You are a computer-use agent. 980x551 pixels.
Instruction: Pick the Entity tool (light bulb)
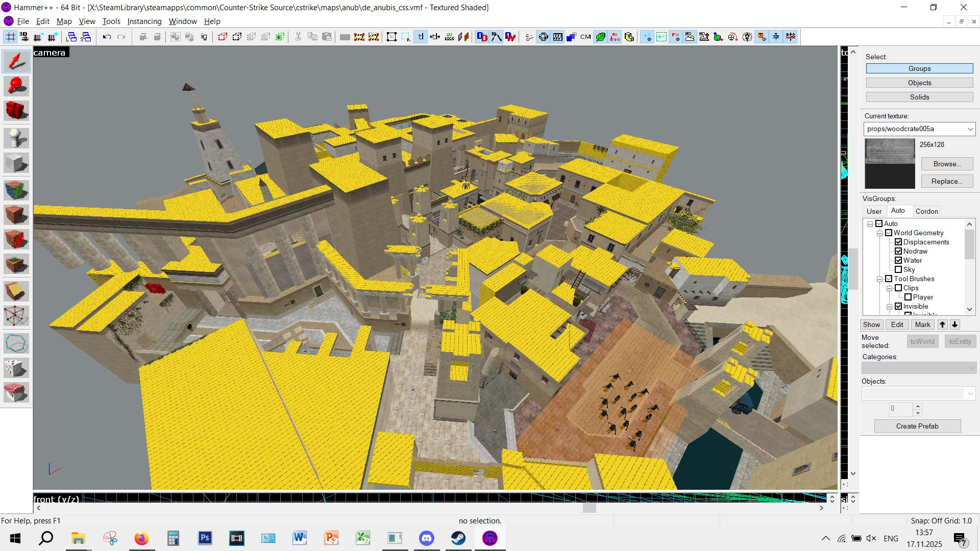[x=16, y=138]
